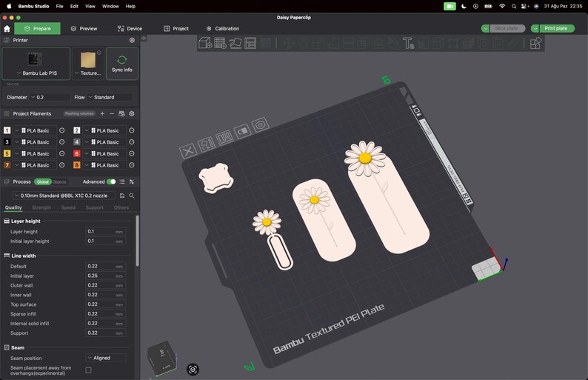Image resolution: width=588 pixels, height=380 pixels.
Task: Toggle the Advanced mode switch
Action: coord(111,181)
